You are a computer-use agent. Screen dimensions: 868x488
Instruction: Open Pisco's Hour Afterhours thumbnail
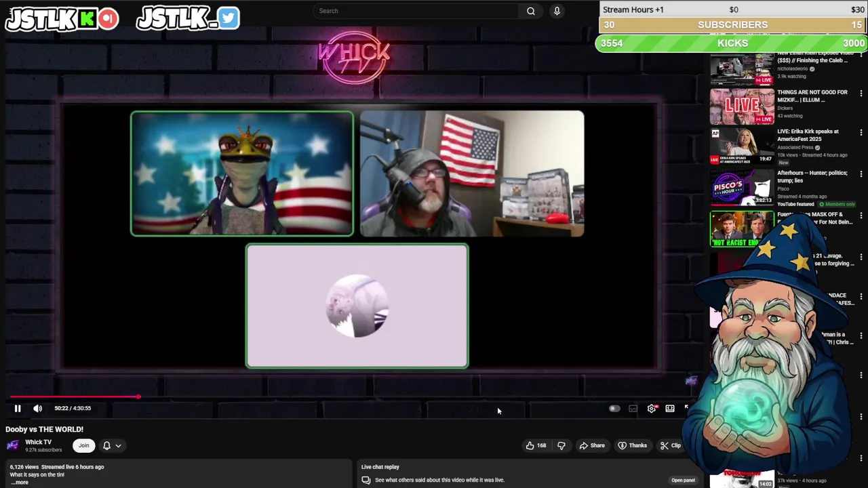click(x=742, y=187)
